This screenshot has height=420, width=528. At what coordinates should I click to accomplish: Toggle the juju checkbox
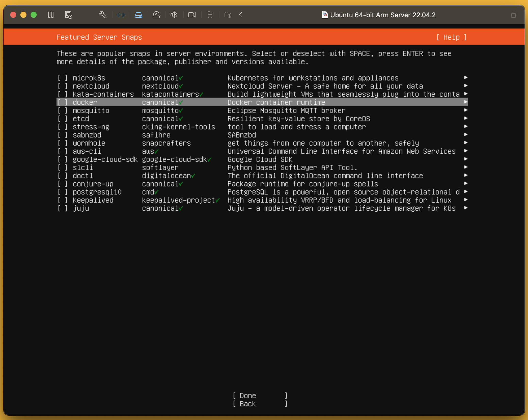pyautogui.click(x=62, y=208)
